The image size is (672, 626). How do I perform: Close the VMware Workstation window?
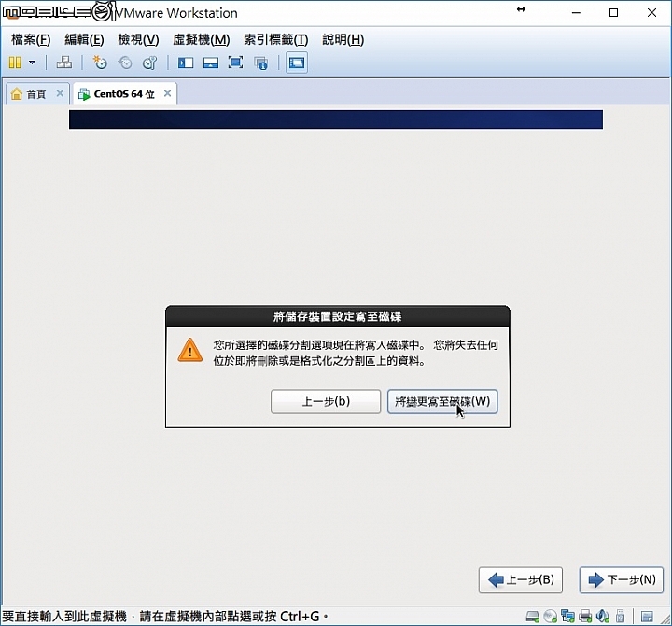pos(651,13)
